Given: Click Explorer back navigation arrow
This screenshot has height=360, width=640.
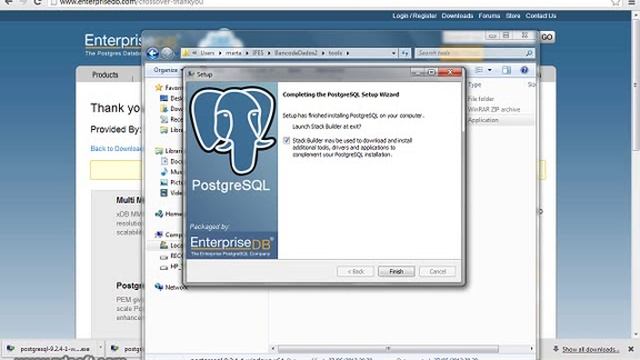Looking at the screenshot, I should tap(153, 53).
